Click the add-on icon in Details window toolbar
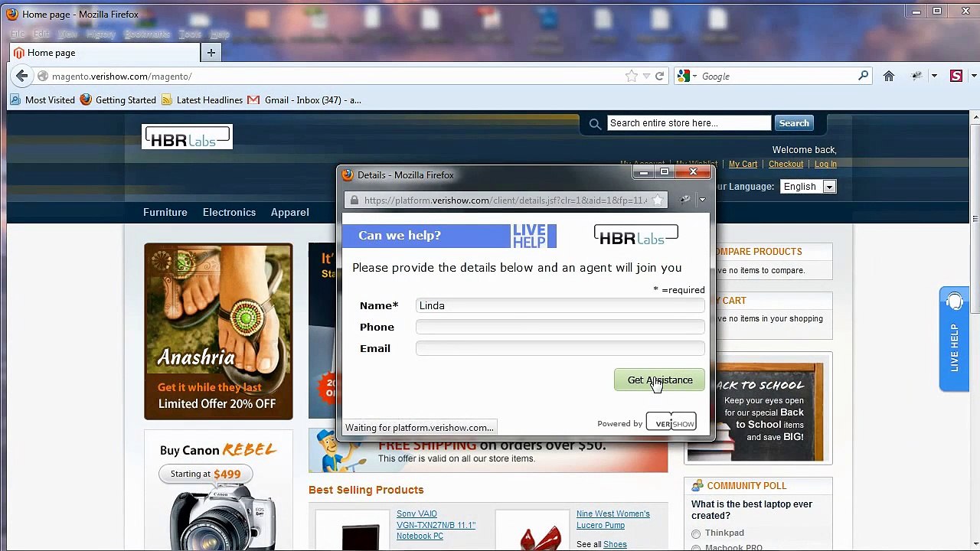The image size is (980, 551). pos(685,200)
